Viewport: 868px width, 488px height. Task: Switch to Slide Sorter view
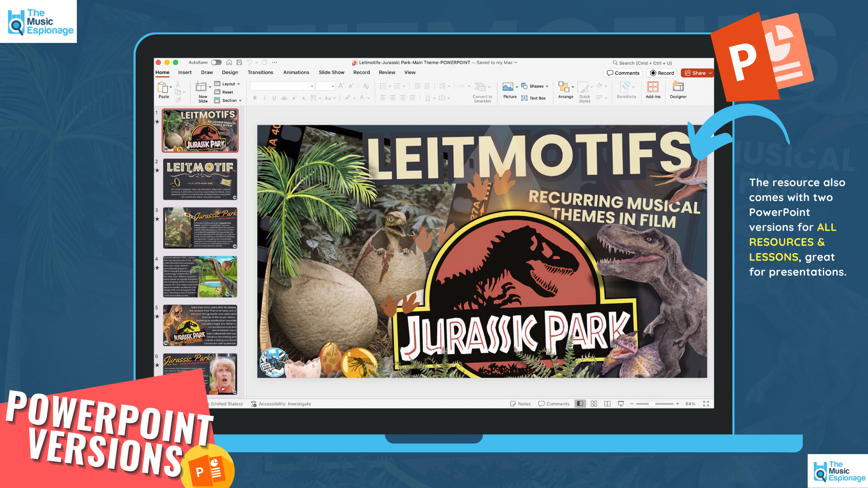pyautogui.click(x=594, y=404)
